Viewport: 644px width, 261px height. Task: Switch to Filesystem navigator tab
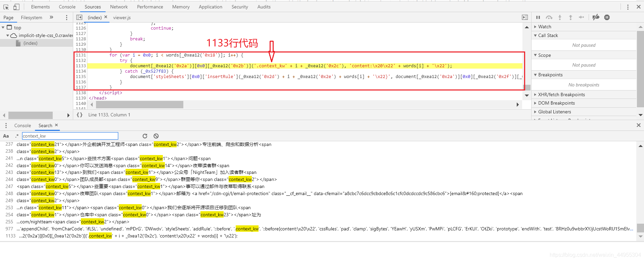[32, 17]
